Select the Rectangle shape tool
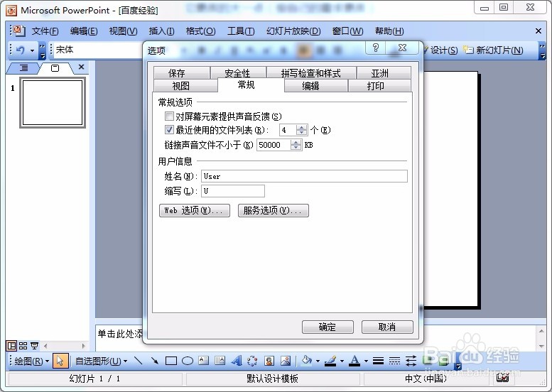This screenshot has height=392, width=552. point(171,361)
